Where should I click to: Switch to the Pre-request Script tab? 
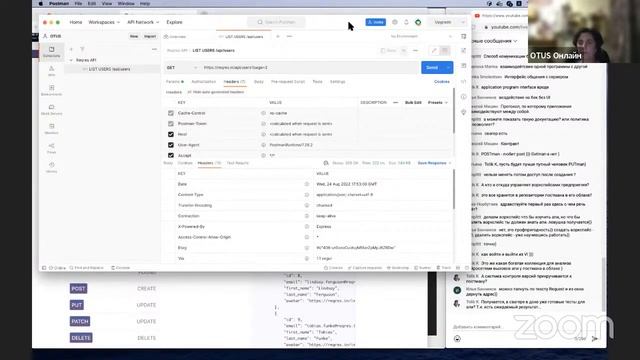click(x=288, y=82)
